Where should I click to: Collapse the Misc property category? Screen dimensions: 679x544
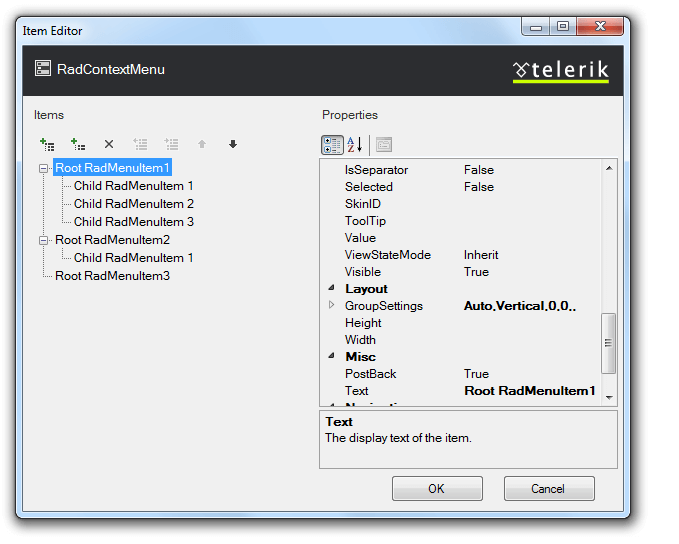pyautogui.click(x=332, y=356)
